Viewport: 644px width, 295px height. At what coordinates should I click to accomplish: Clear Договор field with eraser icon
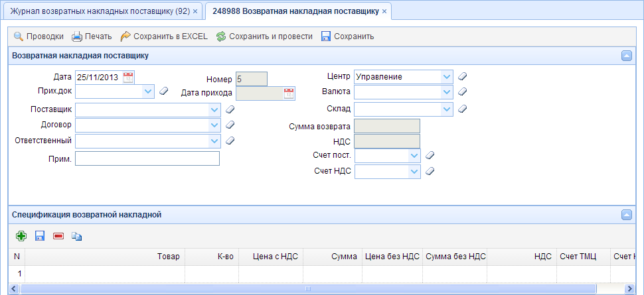point(230,125)
